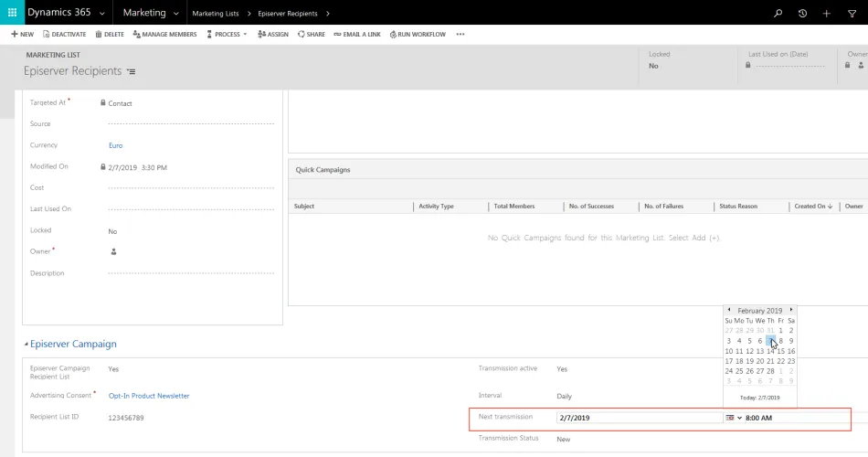Open recently viewed history clock icon
The width and height of the screenshot is (868, 457).
[x=802, y=14]
